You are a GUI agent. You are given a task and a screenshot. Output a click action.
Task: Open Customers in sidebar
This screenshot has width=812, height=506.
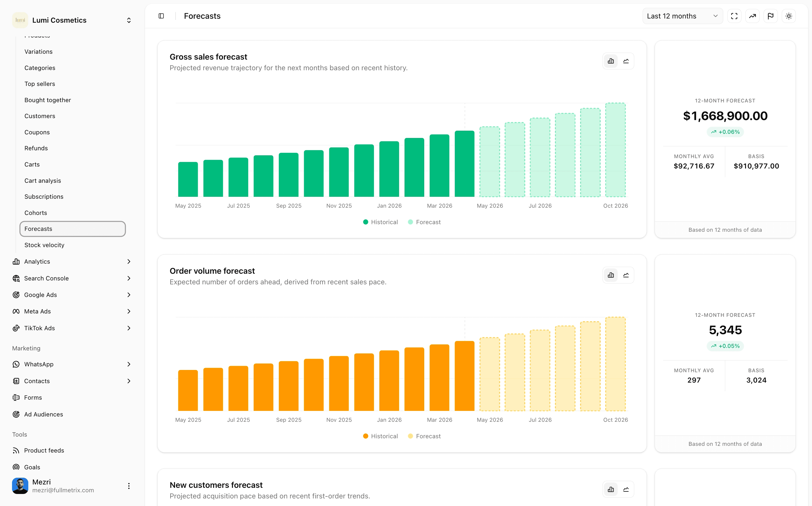[40, 116]
